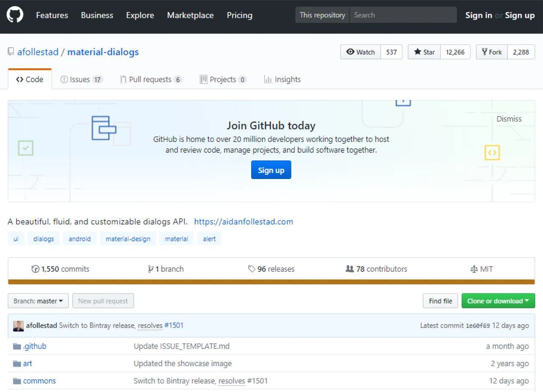The image size is (543, 392).
Task: Switch to the Insights tab
Action: pyautogui.click(x=282, y=79)
